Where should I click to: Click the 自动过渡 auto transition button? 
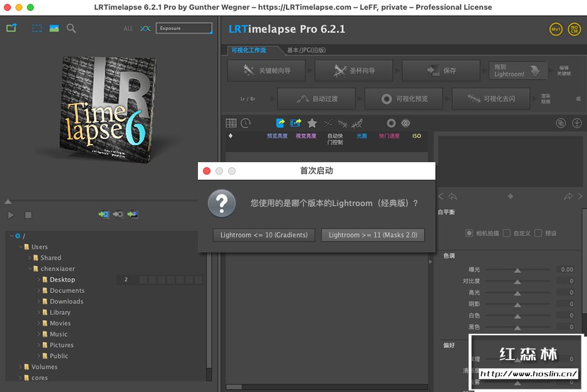pos(316,99)
